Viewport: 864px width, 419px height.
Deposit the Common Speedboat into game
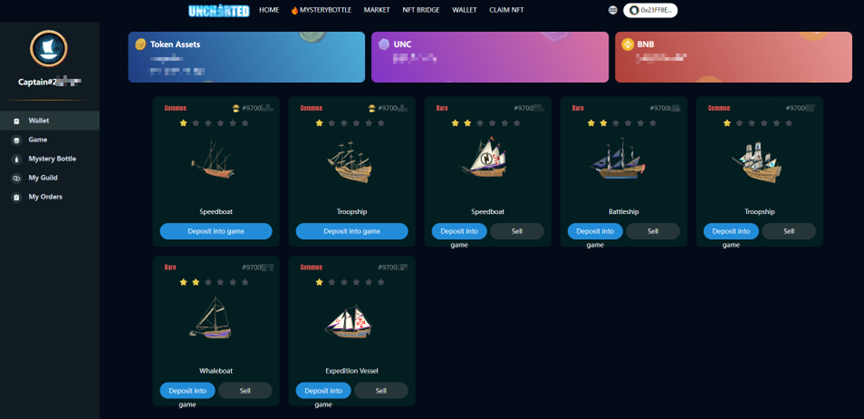[x=216, y=231]
